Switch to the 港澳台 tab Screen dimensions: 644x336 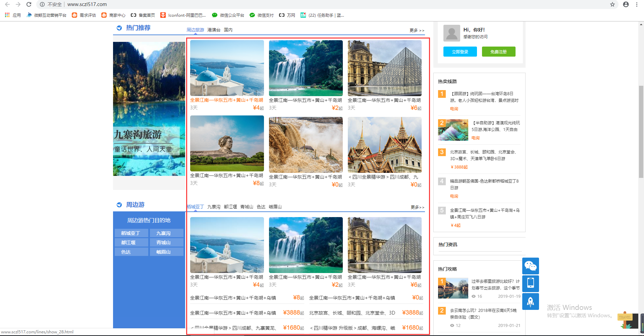[214, 30]
